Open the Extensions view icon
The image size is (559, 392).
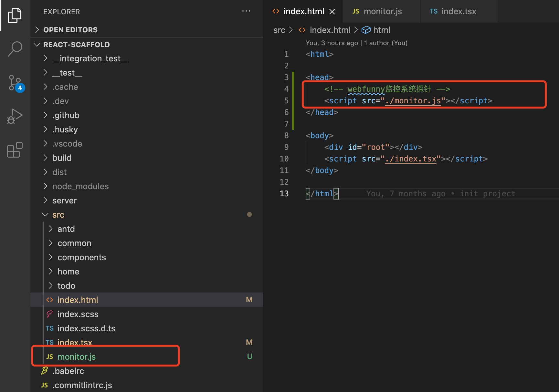tap(15, 150)
